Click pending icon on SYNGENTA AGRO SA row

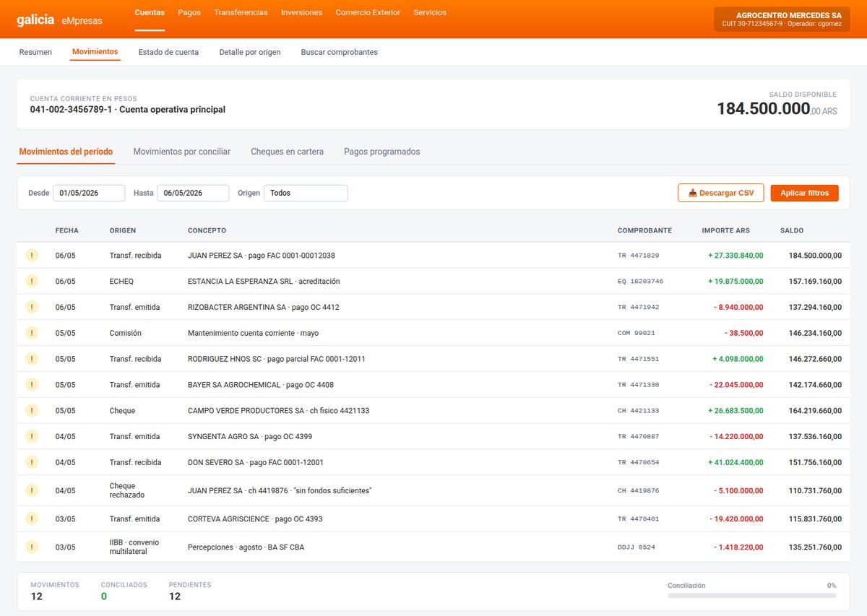click(x=31, y=437)
